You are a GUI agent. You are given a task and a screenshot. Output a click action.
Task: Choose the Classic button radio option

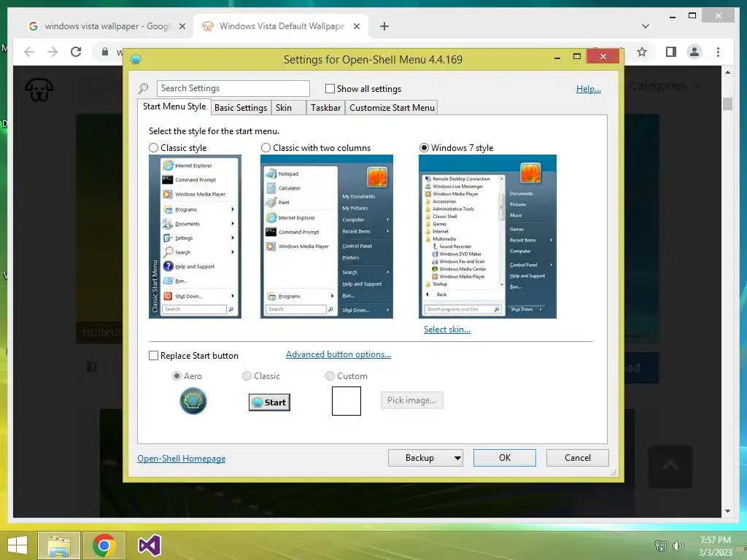click(x=247, y=376)
